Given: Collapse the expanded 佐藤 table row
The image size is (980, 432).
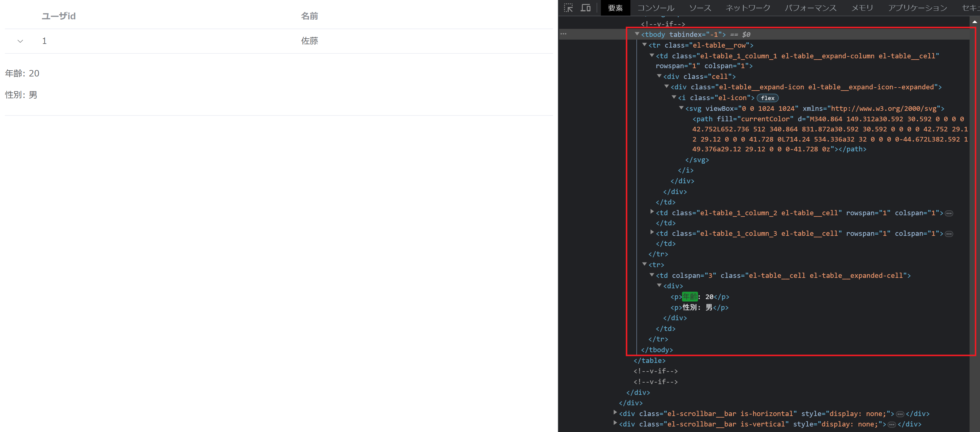Looking at the screenshot, I should [x=21, y=41].
